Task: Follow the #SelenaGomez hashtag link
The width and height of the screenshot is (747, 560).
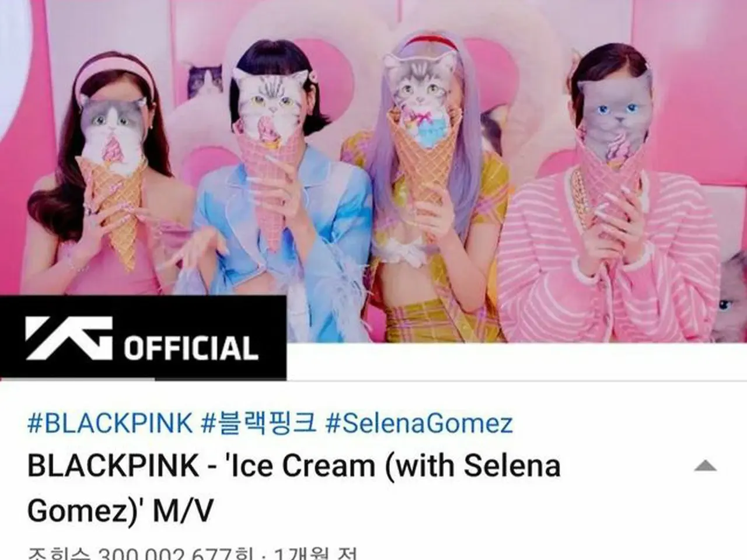Action: tap(419, 423)
